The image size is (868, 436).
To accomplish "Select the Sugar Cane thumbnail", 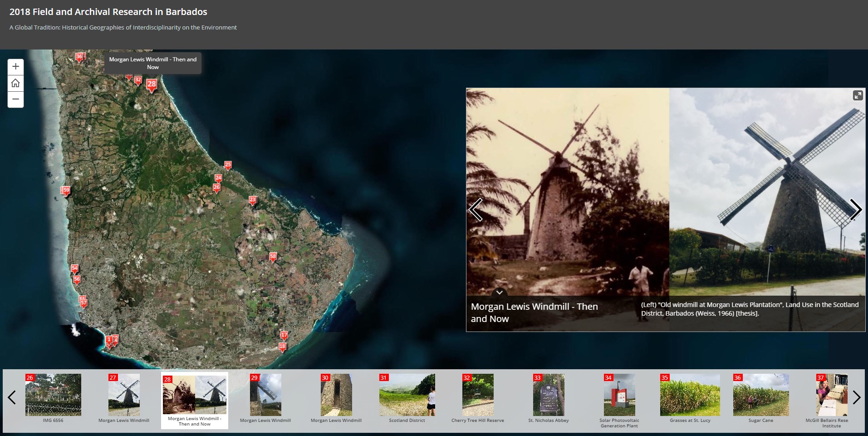I will coord(761,395).
